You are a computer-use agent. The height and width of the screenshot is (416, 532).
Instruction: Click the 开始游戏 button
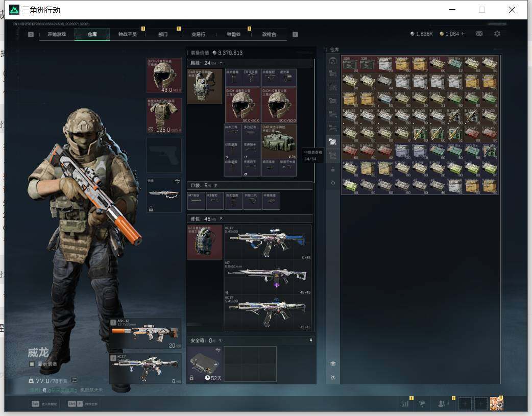(57, 34)
